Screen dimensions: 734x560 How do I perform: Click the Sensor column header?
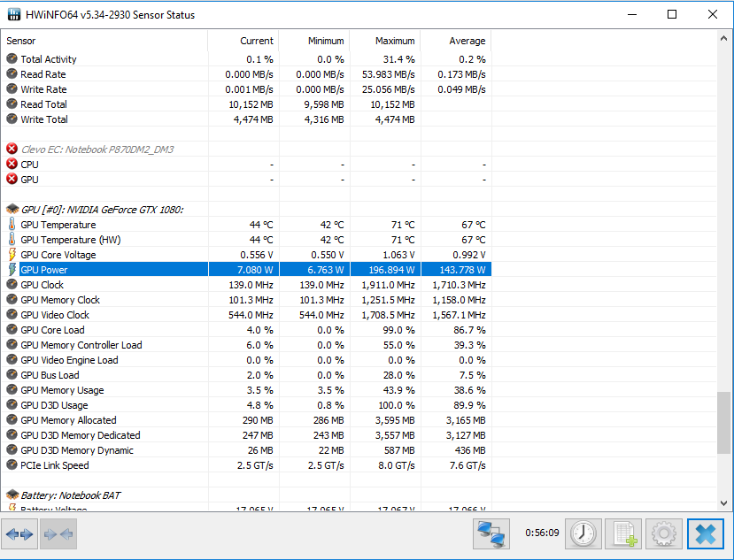(x=104, y=41)
